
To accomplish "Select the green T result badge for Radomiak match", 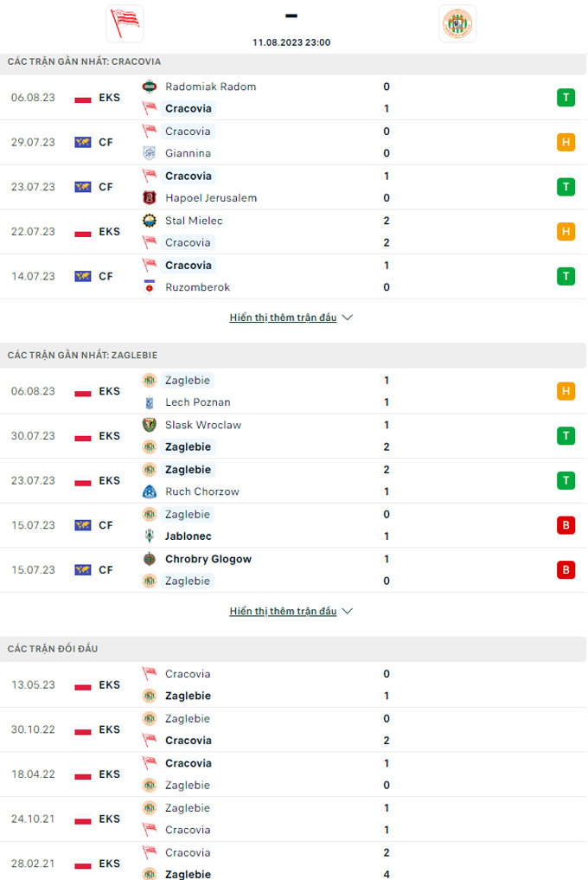I will pos(566,98).
